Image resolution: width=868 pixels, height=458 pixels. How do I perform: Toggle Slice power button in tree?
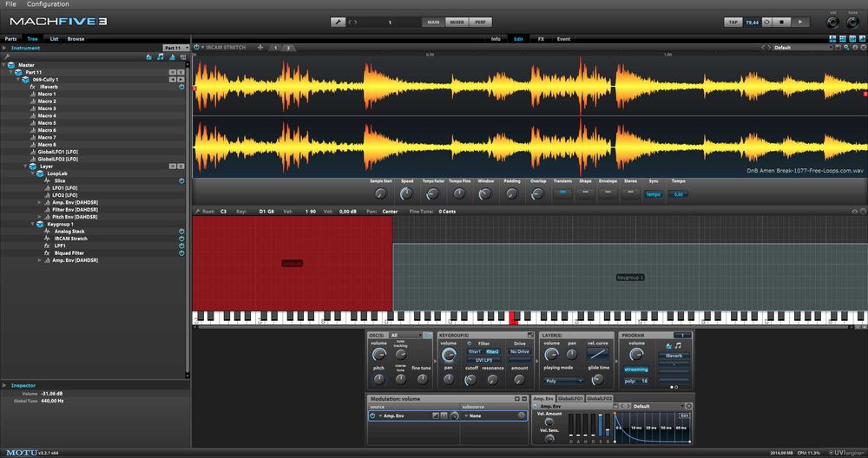[x=181, y=181]
